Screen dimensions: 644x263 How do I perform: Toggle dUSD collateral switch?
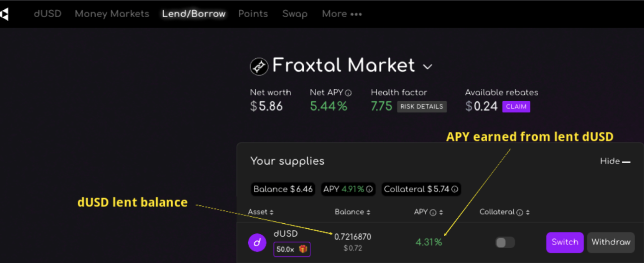[505, 242]
